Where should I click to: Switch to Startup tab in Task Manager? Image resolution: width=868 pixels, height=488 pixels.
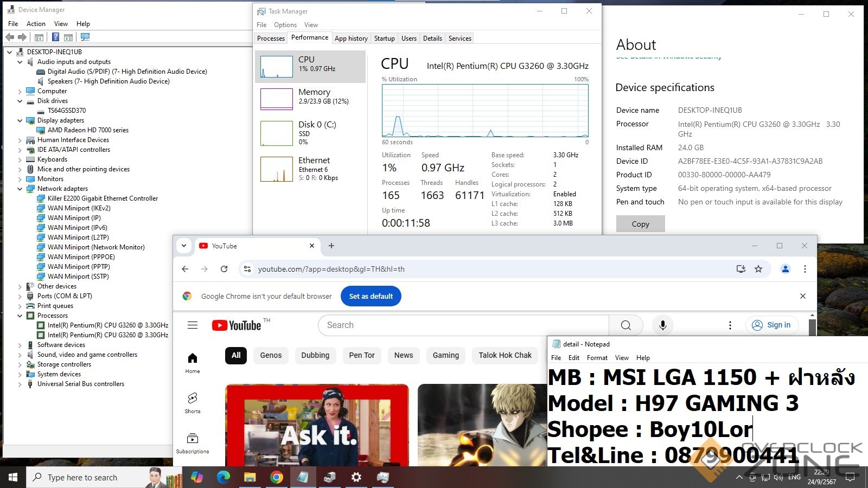(384, 38)
